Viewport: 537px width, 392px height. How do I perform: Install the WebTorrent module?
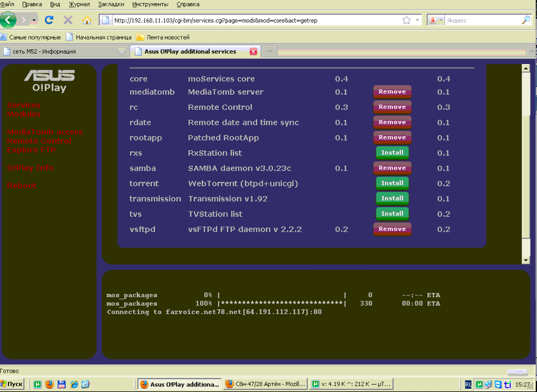coord(392,183)
